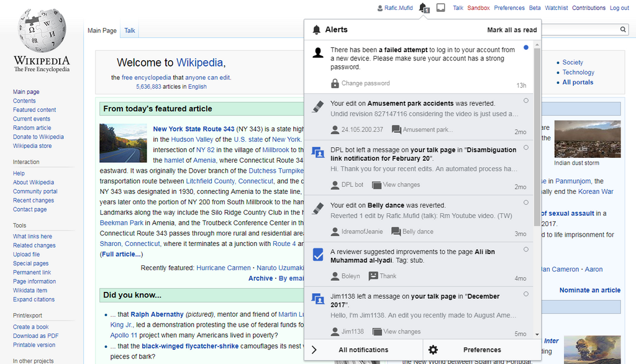Click the Change password lock icon
Viewport: 636px width, 364px height.
pyautogui.click(x=335, y=83)
